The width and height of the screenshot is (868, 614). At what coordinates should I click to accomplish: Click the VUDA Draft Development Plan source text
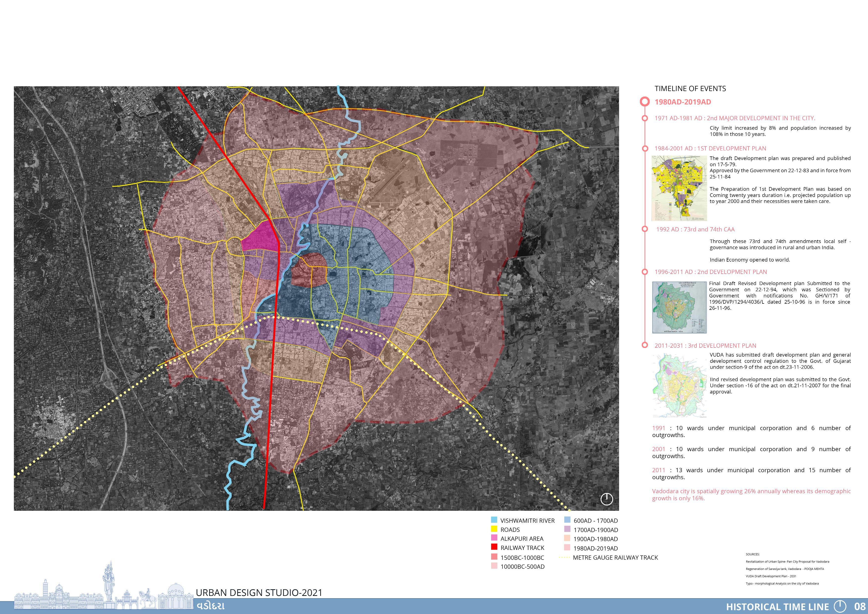pos(771,576)
